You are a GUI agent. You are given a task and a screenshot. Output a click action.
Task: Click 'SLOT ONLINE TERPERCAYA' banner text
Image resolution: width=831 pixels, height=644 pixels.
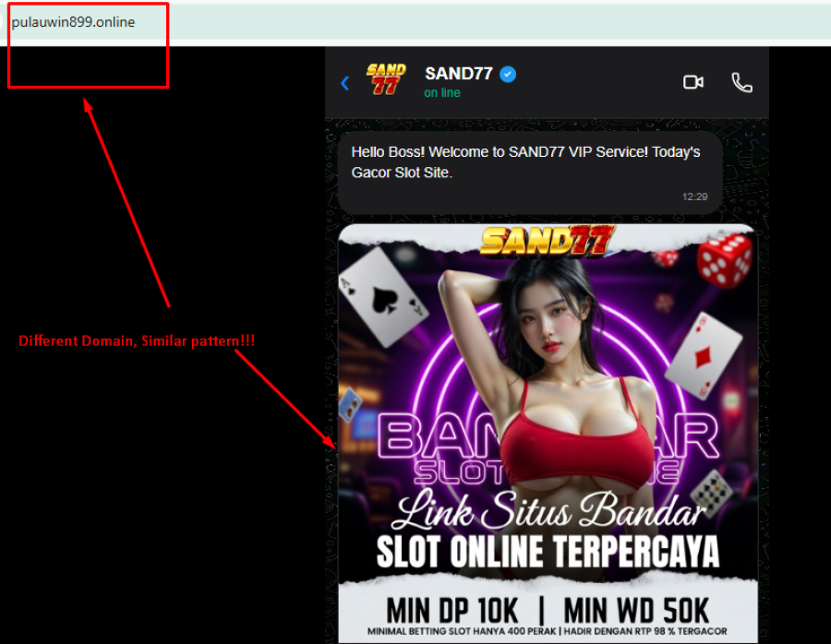click(x=548, y=552)
